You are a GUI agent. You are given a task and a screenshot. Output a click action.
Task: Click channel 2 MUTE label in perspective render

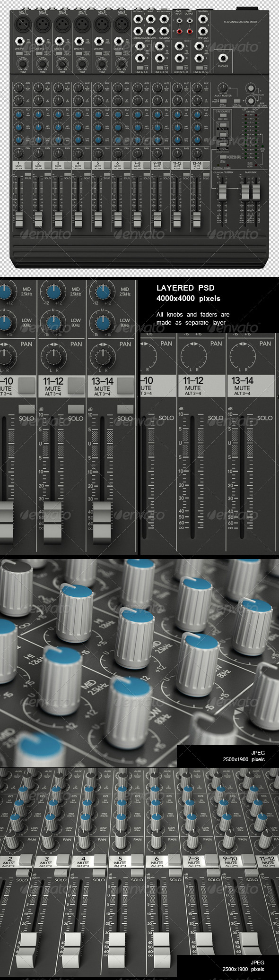[x=9, y=863]
